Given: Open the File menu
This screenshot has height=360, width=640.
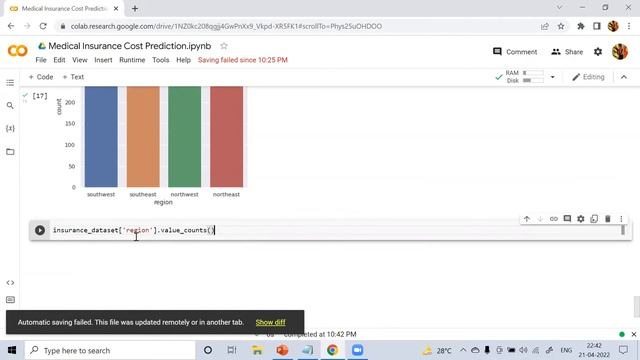Looking at the screenshot, I should 41,60.
